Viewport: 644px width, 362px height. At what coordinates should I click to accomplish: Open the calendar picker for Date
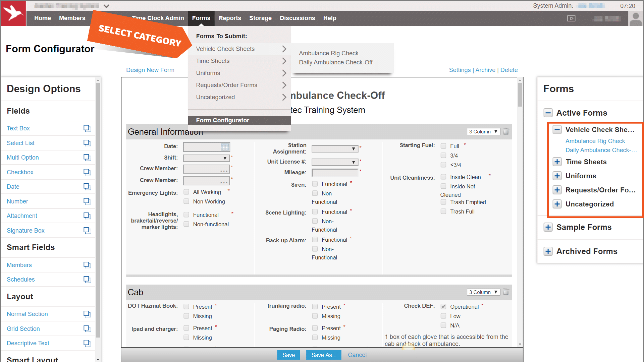click(225, 147)
